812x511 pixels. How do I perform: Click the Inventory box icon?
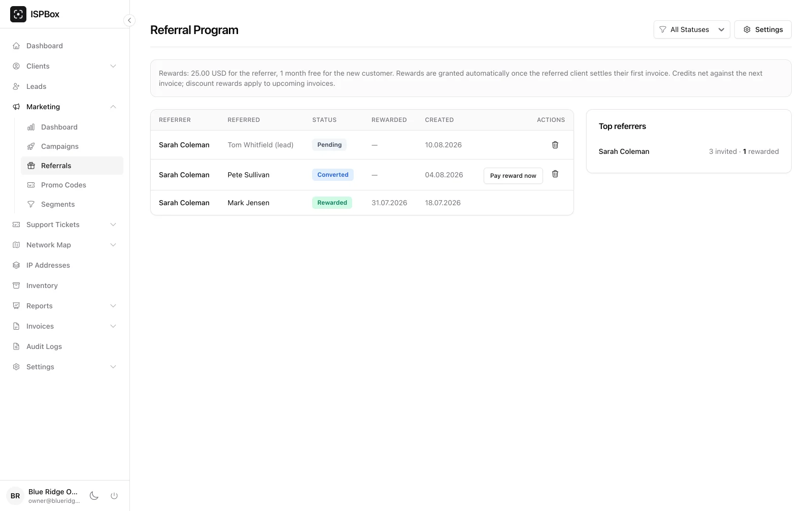tap(16, 285)
